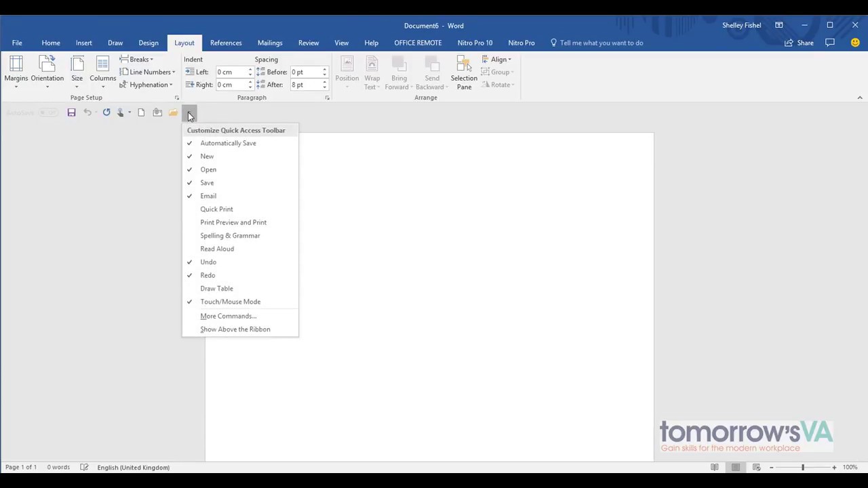Uncheck Undo in the customize menu

[240, 262]
